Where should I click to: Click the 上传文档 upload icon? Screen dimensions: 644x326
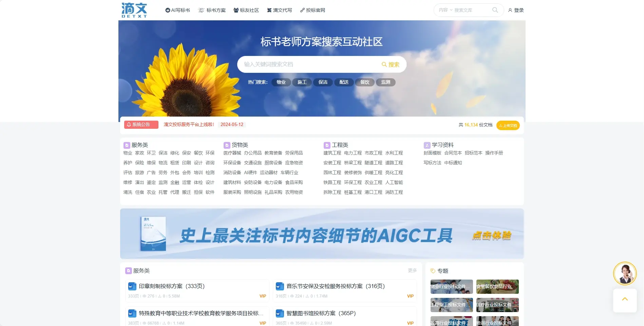(501, 125)
